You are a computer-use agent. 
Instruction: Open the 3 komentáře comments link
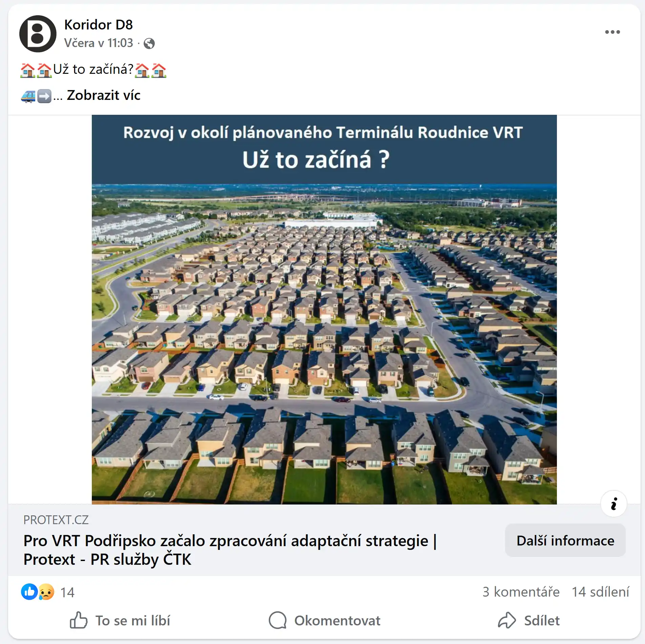[521, 592]
